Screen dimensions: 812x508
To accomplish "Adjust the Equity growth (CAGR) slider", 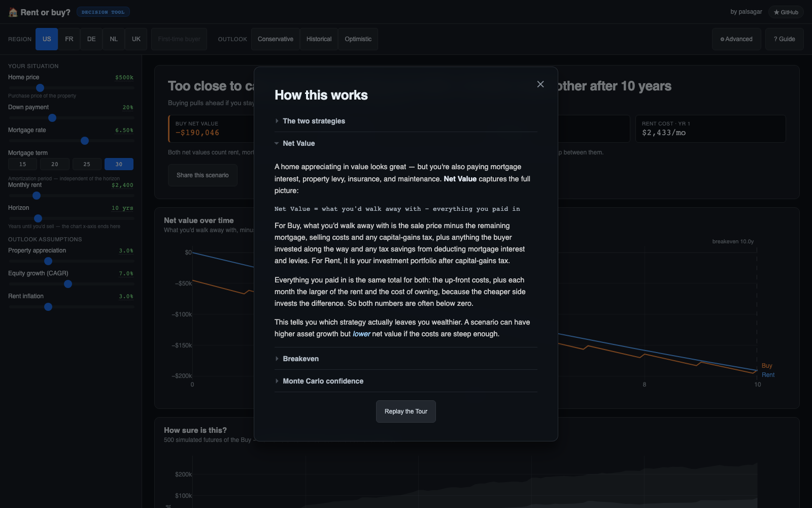I will coord(71,284).
